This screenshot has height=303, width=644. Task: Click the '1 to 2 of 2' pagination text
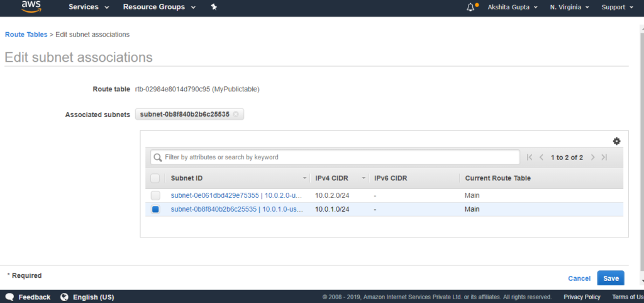567,157
